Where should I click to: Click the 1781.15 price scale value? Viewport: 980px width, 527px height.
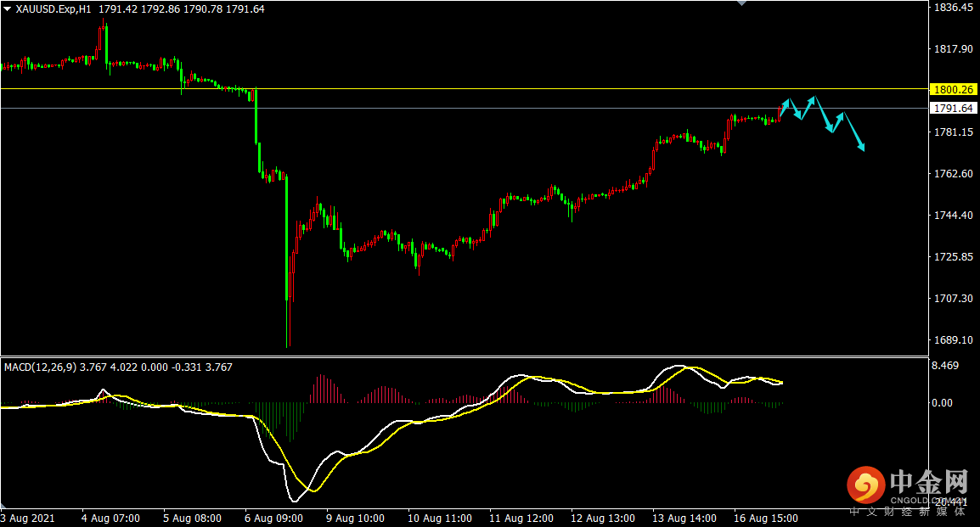pyautogui.click(x=953, y=132)
